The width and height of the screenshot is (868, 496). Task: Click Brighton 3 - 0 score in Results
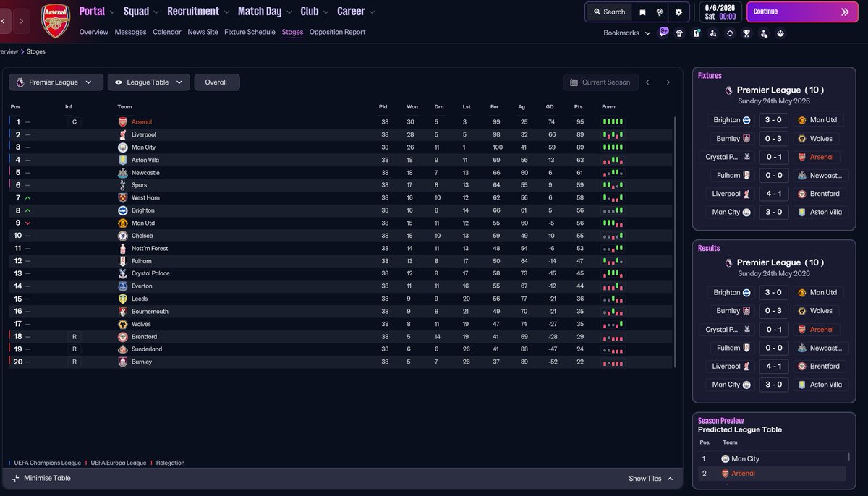[x=773, y=293]
